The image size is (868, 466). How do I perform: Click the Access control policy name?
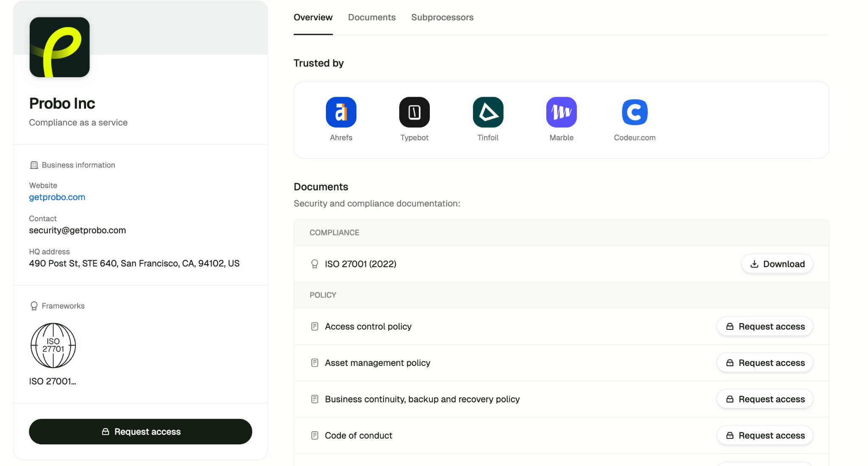368,326
